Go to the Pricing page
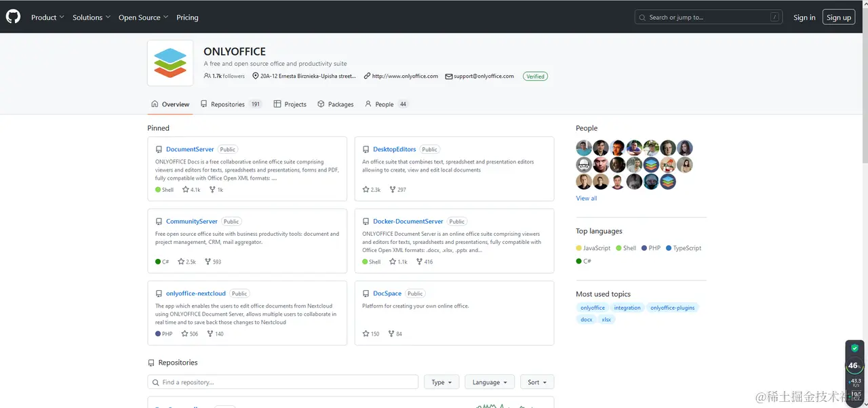The image size is (868, 408). point(187,18)
